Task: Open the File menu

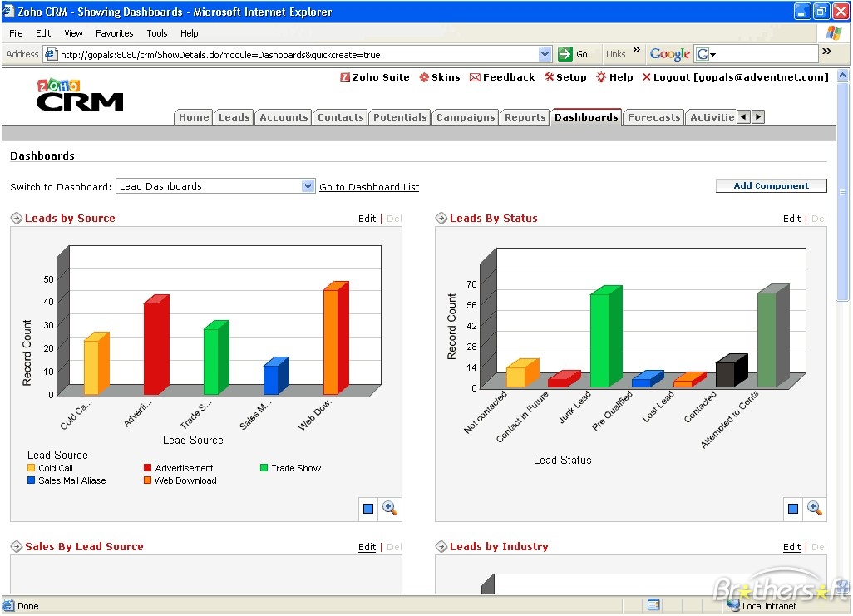Action: [16, 33]
